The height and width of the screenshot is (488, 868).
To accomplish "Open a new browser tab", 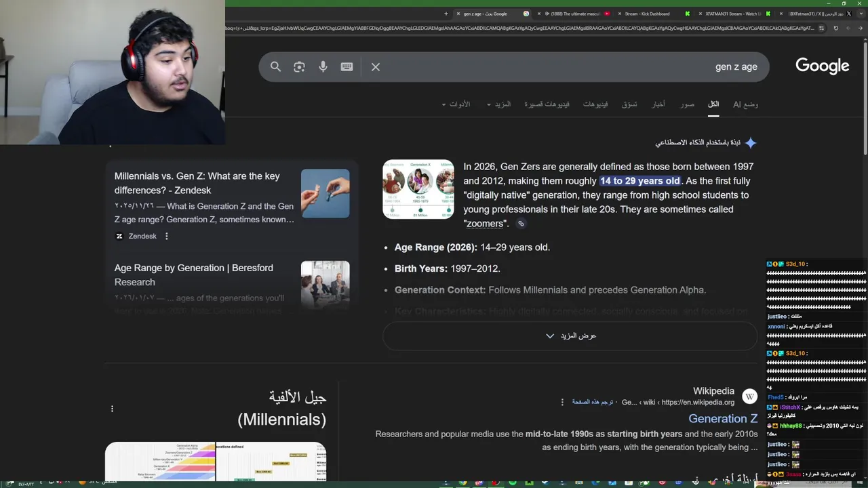I will 446,14.
